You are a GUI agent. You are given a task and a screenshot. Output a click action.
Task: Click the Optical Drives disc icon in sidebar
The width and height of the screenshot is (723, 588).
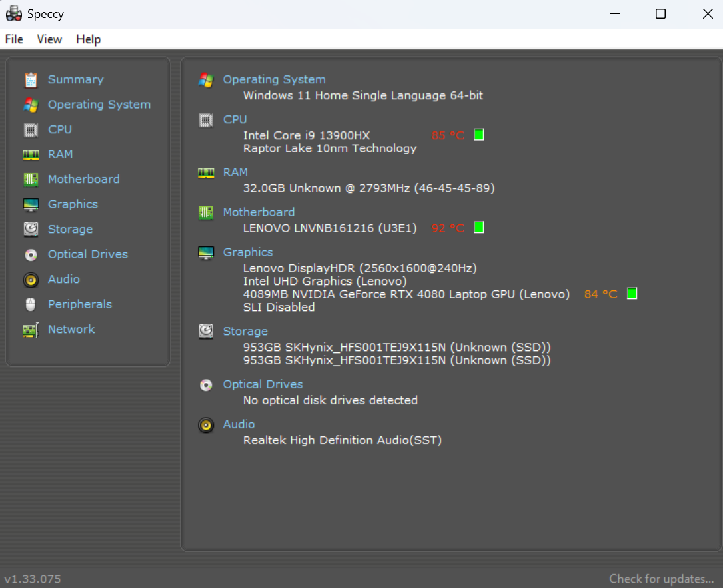(31, 255)
